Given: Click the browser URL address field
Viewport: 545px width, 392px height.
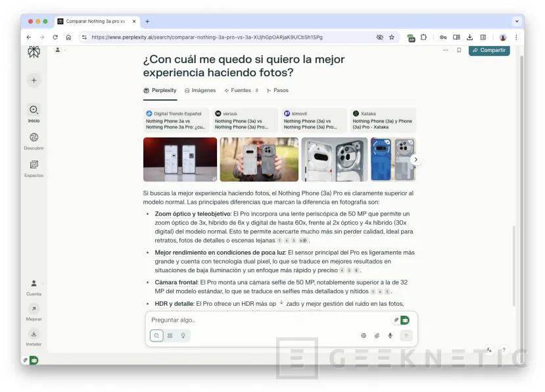Looking at the screenshot, I should click(231, 37).
